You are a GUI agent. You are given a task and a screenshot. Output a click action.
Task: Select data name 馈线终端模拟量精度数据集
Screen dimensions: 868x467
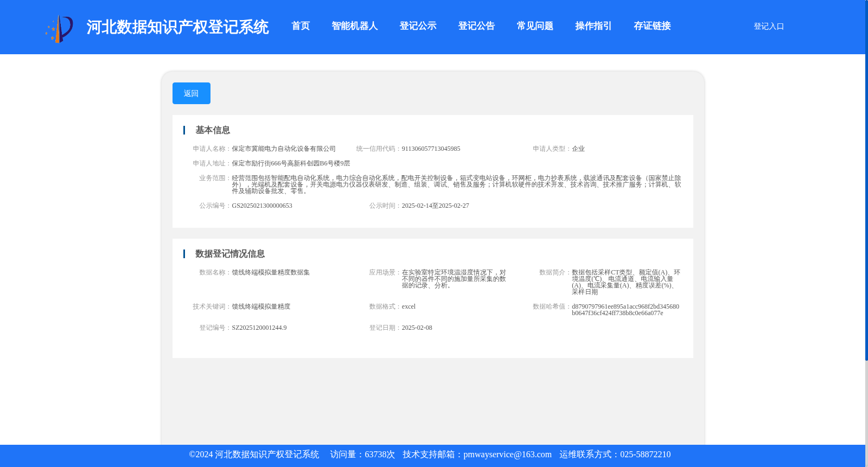tap(271, 272)
